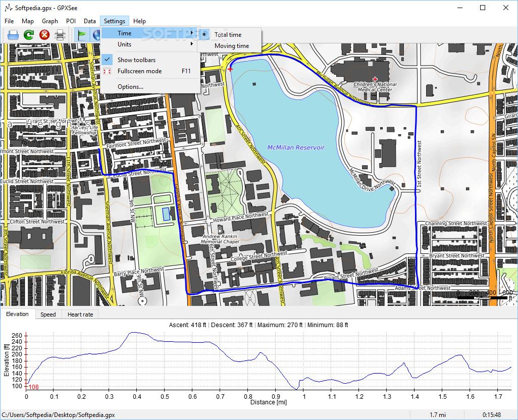Toggle the green flag POI toolbar icon

click(82, 35)
